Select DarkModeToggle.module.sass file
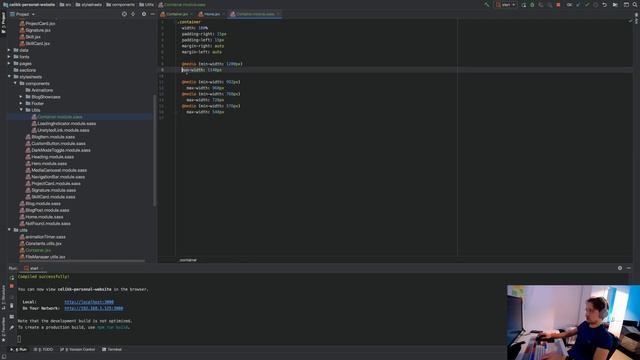 tap(58, 150)
